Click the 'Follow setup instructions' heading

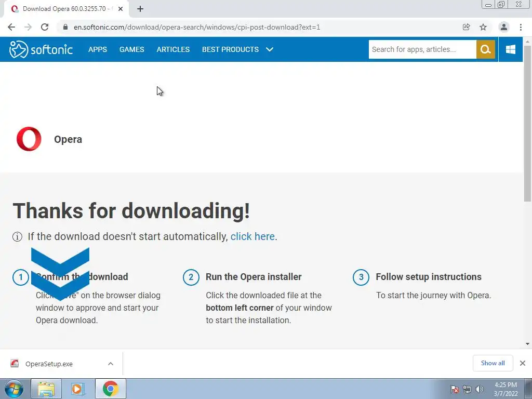[x=429, y=277]
